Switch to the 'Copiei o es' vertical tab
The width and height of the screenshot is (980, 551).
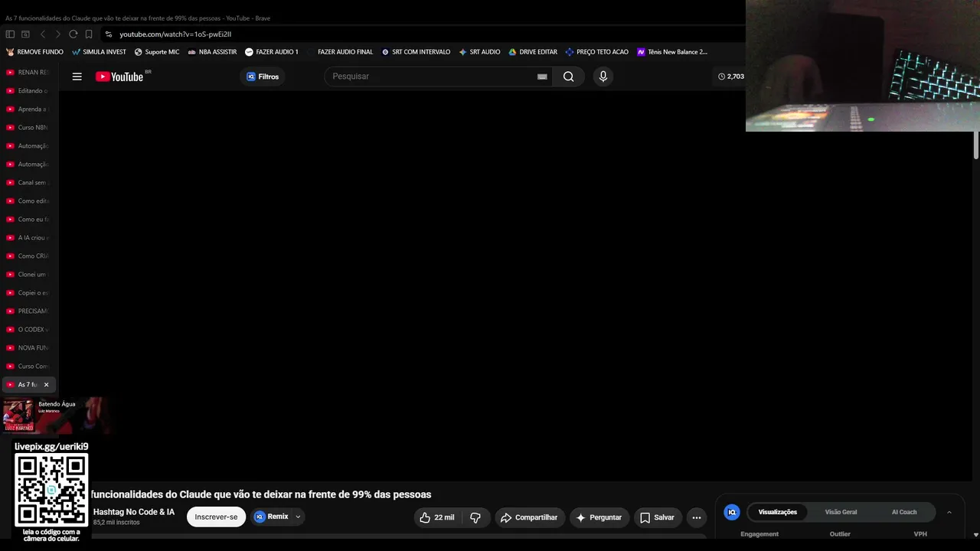tap(28, 293)
